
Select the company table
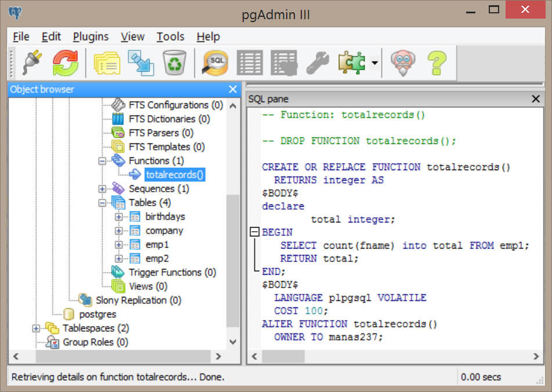164,231
